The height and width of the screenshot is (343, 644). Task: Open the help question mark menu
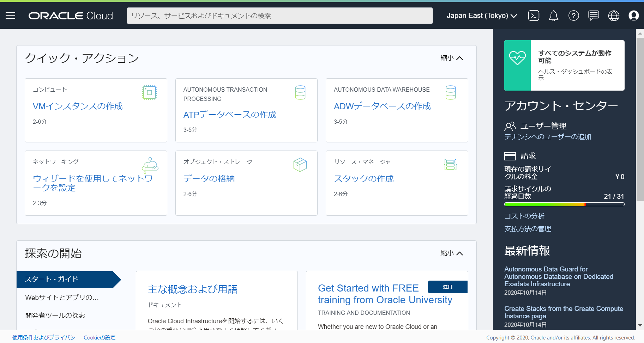tap(574, 16)
